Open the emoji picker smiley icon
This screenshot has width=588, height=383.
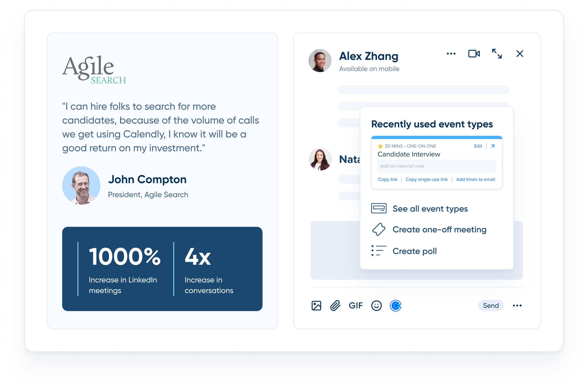[x=376, y=306]
